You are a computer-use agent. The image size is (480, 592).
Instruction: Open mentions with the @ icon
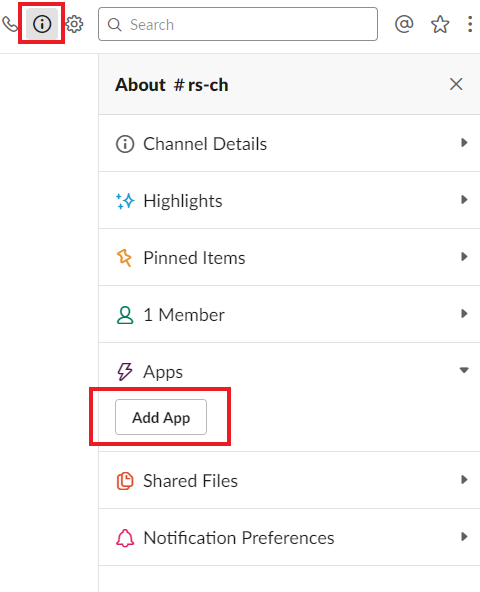click(x=404, y=25)
